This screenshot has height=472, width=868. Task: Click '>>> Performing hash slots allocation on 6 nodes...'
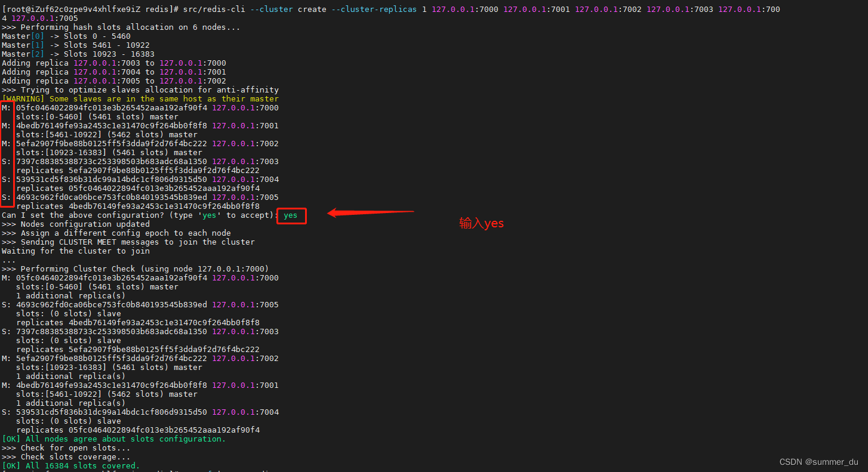click(121, 27)
